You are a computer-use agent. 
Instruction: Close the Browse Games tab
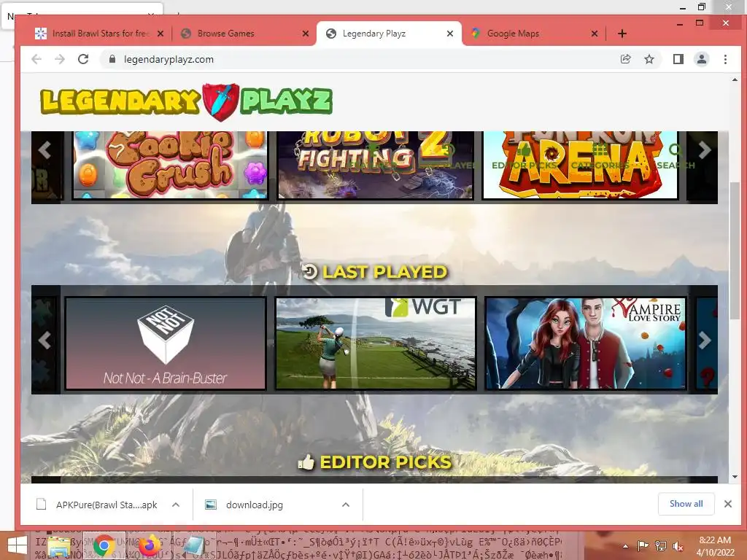(306, 34)
